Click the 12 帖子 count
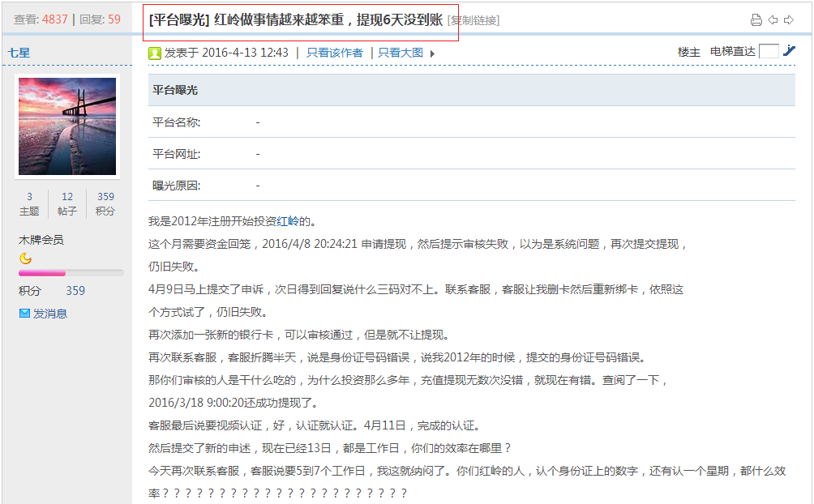814x504 pixels. 67,203
